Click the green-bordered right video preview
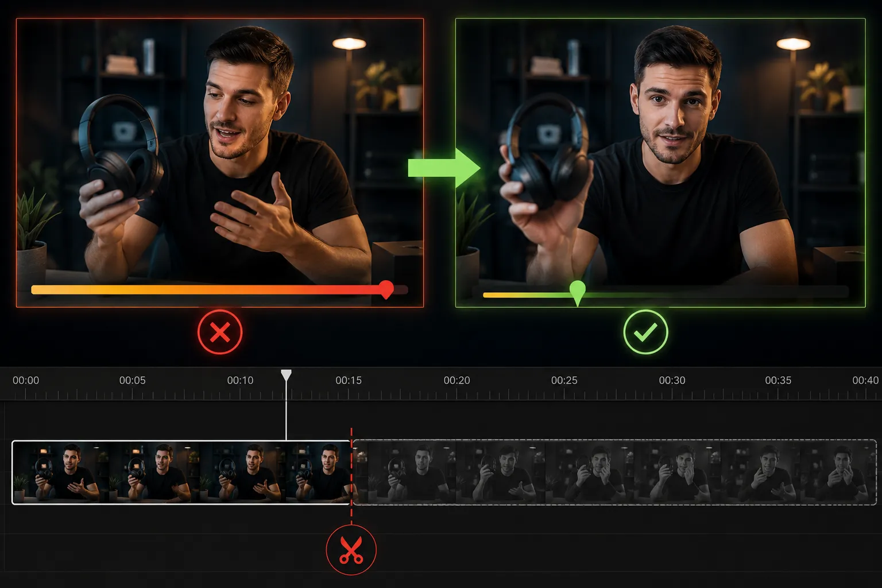The width and height of the screenshot is (882, 588). click(x=660, y=163)
